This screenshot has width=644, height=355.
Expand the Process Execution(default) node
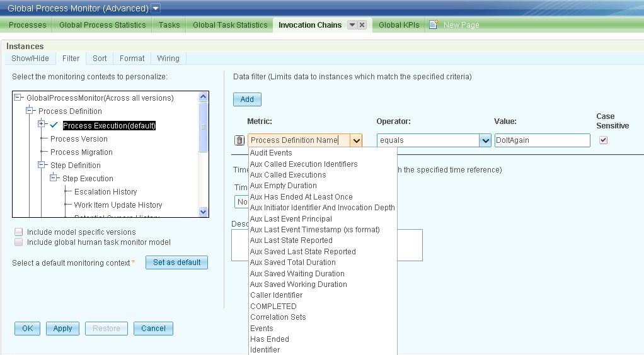coord(41,123)
